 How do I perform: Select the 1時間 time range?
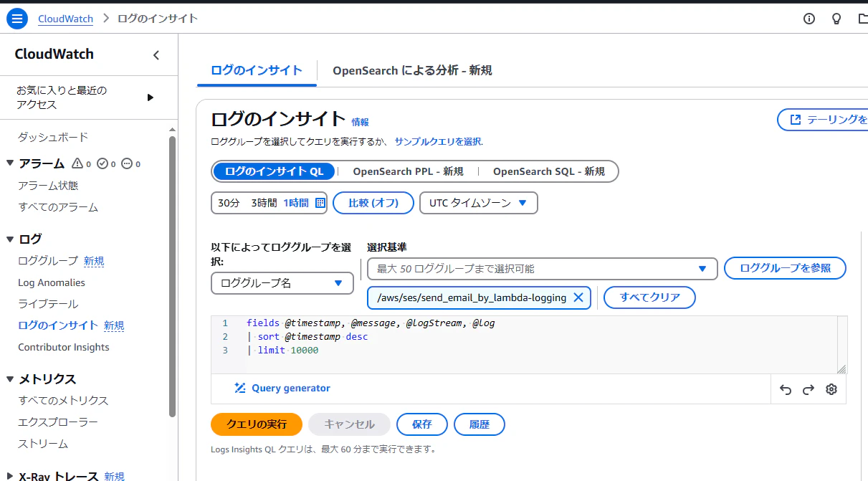coord(295,203)
